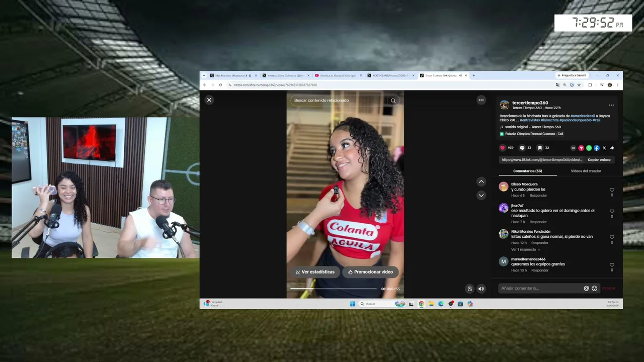Open the emoji picker in comment box
This screenshot has height=362, width=644.
[594, 288]
